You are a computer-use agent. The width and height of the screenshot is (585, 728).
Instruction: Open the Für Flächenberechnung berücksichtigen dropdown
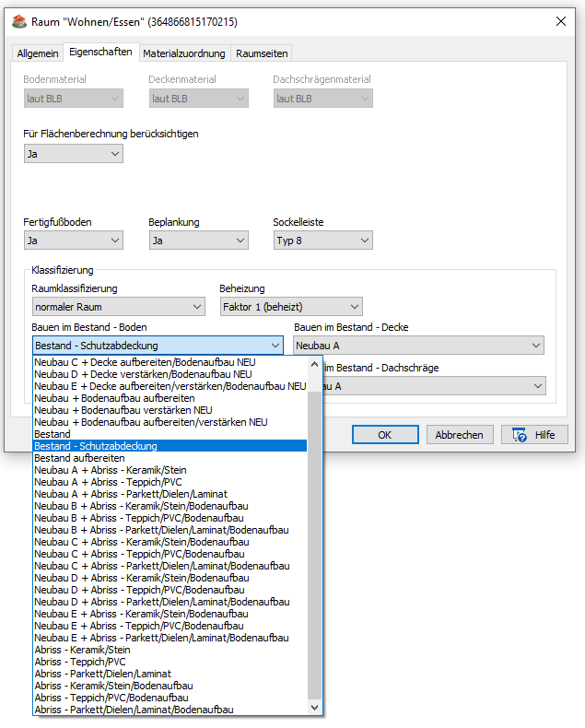tap(73, 154)
